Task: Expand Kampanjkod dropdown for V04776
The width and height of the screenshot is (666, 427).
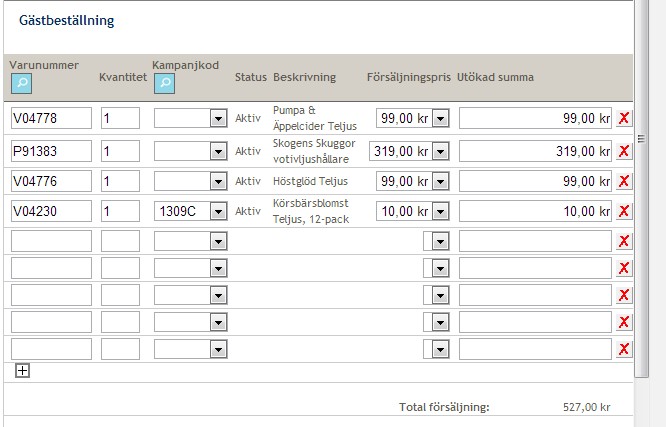Action: 218,181
